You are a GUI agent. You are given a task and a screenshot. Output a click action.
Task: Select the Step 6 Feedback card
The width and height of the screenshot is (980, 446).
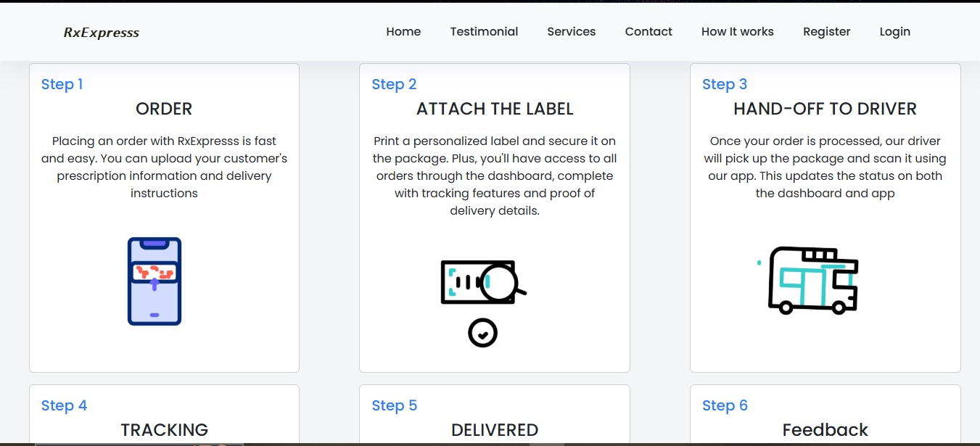(825, 414)
